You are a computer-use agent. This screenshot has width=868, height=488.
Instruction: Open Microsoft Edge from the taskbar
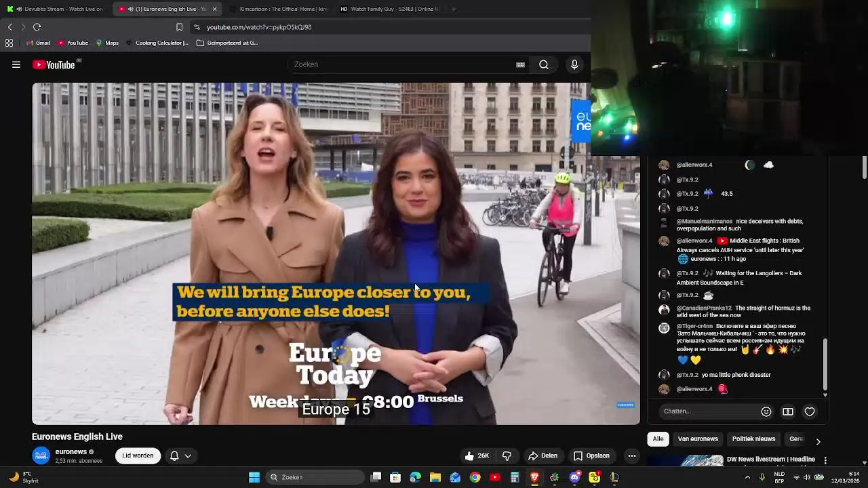click(x=416, y=477)
